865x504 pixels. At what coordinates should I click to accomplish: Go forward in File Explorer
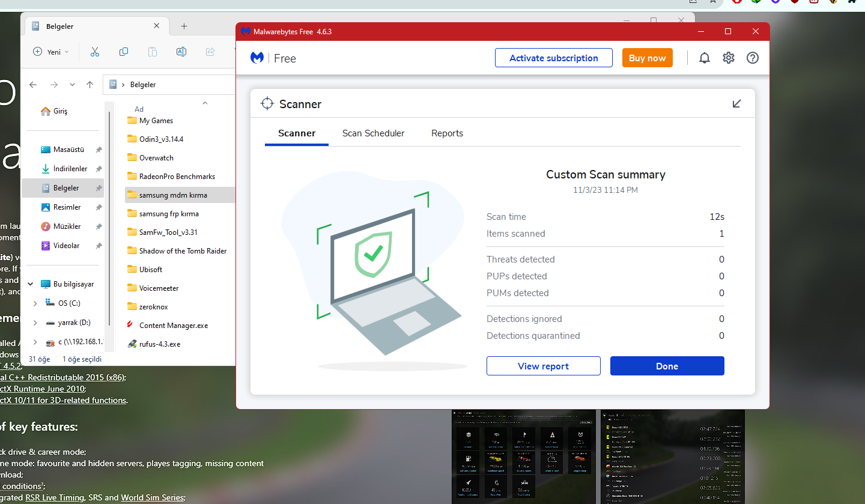tap(54, 85)
